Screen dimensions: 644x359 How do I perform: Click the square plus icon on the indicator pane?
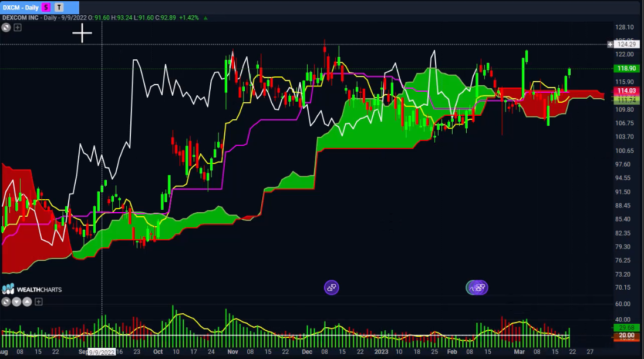[x=39, y=302]
